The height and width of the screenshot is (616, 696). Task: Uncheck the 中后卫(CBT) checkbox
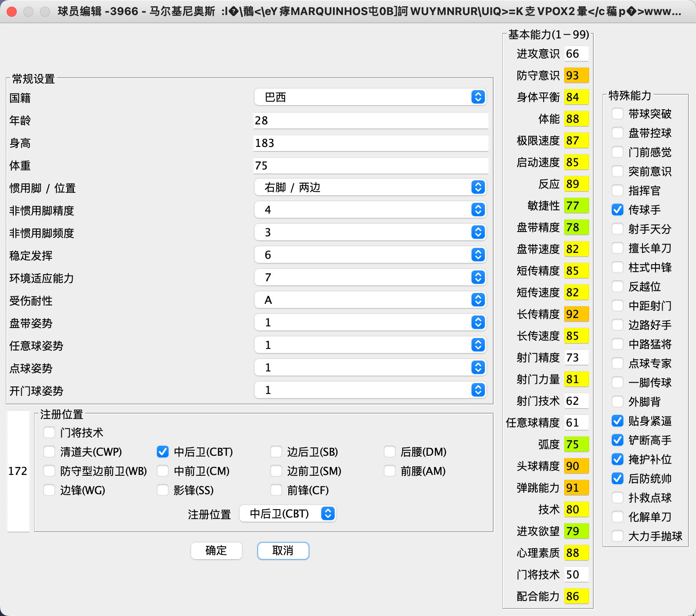tap(163, 452)
